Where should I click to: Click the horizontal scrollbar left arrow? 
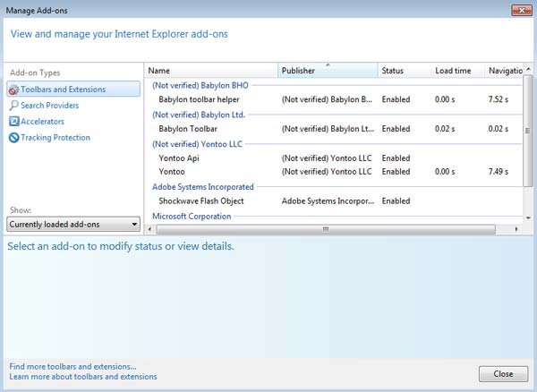149,229
